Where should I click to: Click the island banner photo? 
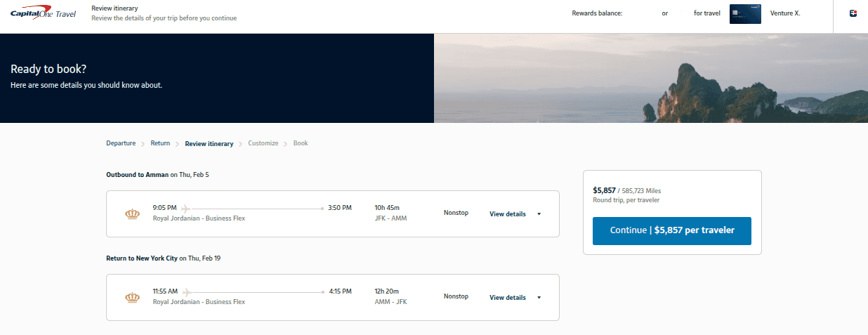pos(651,78)
